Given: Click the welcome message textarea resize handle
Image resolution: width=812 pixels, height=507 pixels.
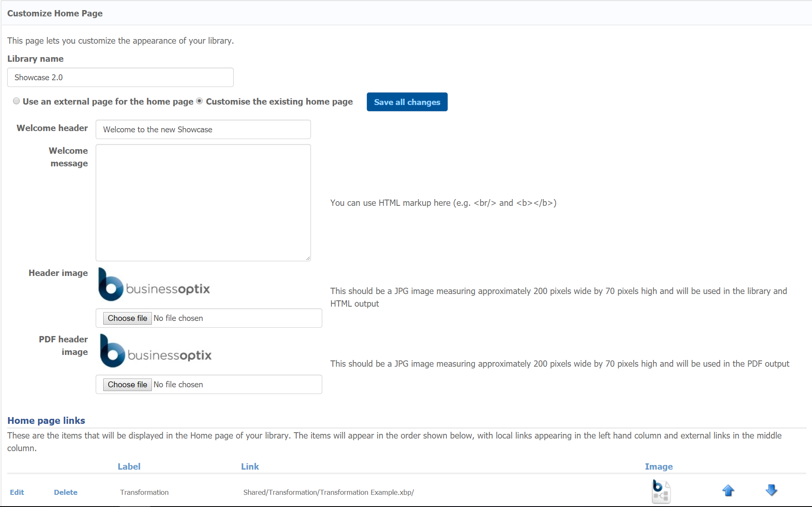Looking at the screenshot, I should pyautogui.click(x=308, y=258).
